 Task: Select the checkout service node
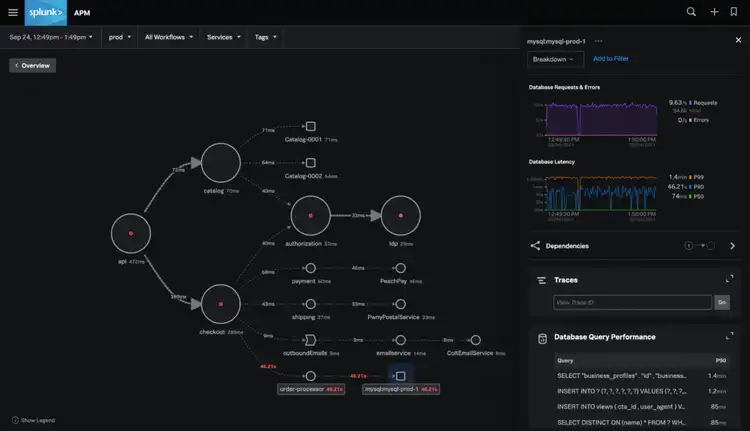[x=221, y=304]
